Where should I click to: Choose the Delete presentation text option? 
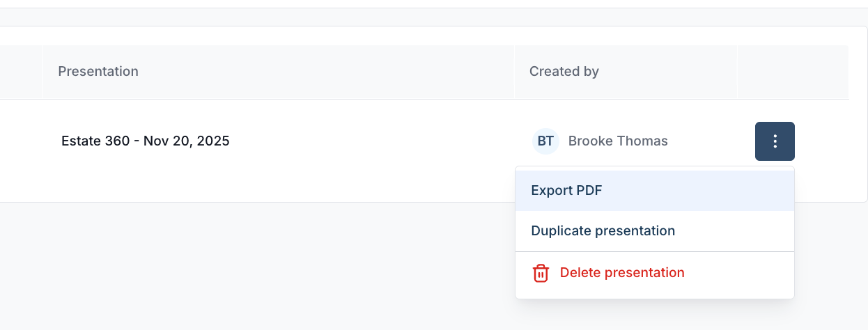(622, 273)
